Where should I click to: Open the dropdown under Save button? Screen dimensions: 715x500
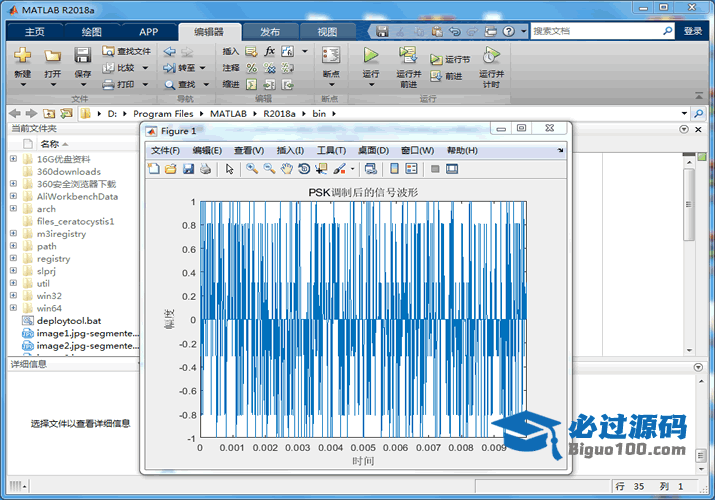click(83, 85)
